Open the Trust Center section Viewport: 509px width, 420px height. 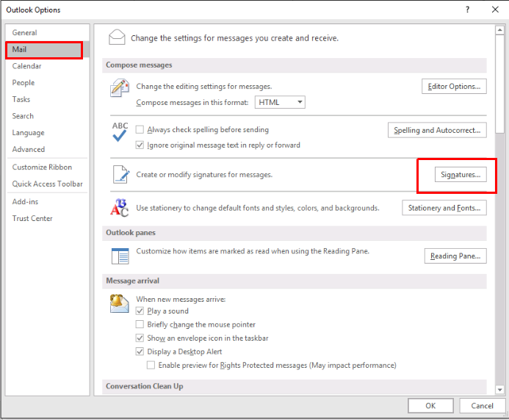click(32, 218)
